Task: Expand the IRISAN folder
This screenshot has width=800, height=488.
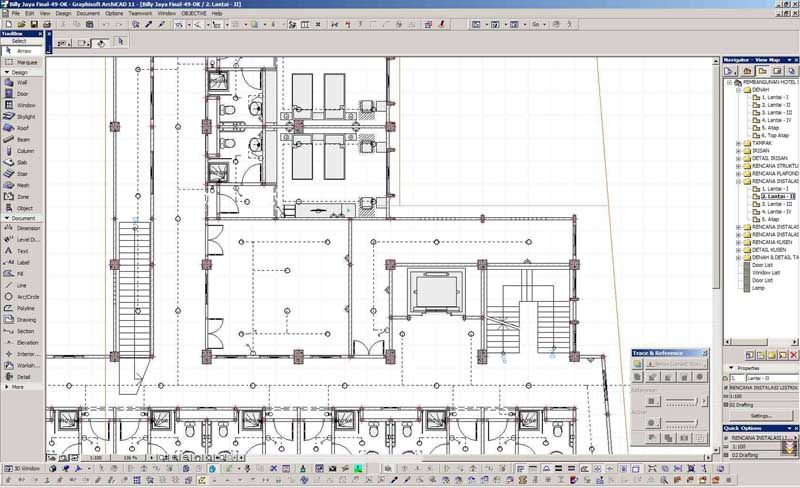Action: pos(738,151)
